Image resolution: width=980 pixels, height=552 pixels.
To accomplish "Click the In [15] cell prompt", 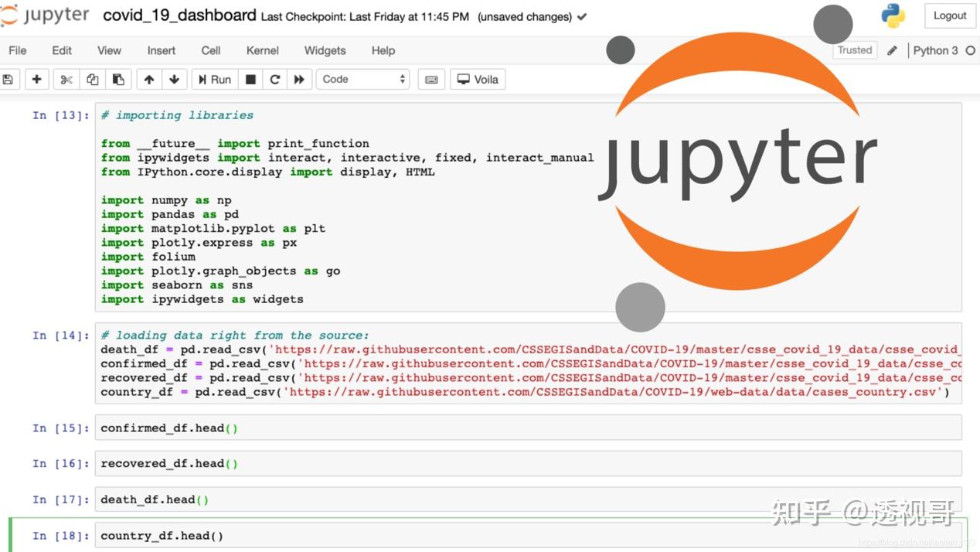I will tap(61, 428).
